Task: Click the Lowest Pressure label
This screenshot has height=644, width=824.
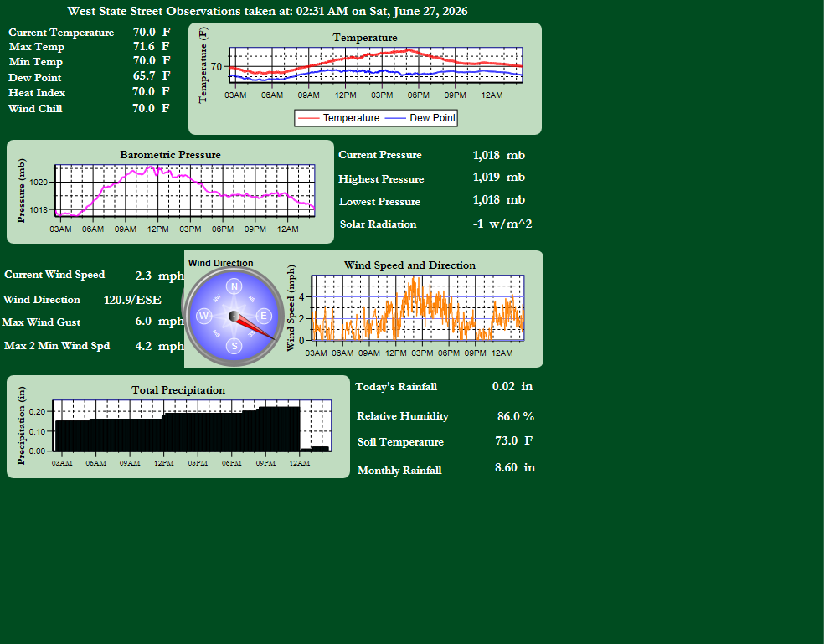Action: click(380, 201)
